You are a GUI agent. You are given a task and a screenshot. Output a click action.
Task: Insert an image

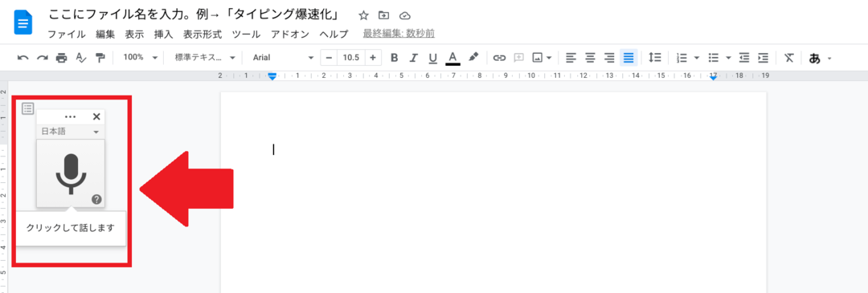pyautogui.click(x=537, y=58)
